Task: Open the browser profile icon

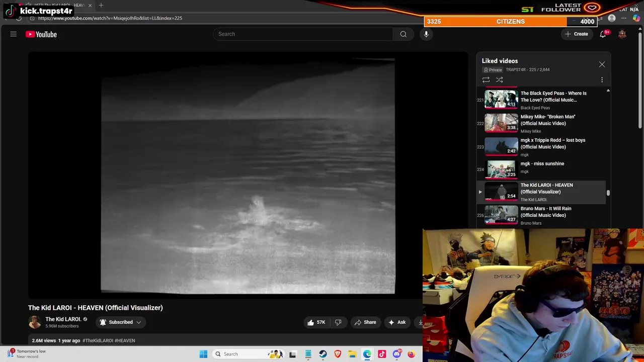Action: [612, 18]
